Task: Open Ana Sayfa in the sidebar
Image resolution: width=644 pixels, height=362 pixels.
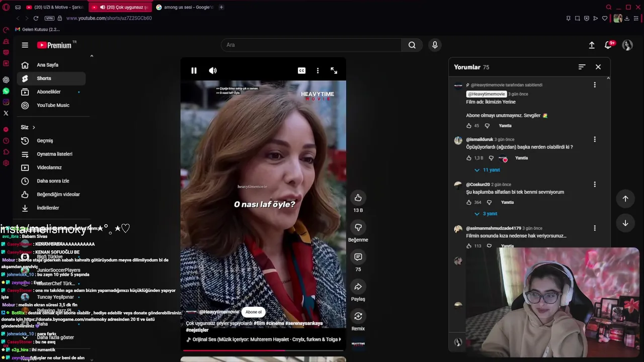Action: pos(51,65)
